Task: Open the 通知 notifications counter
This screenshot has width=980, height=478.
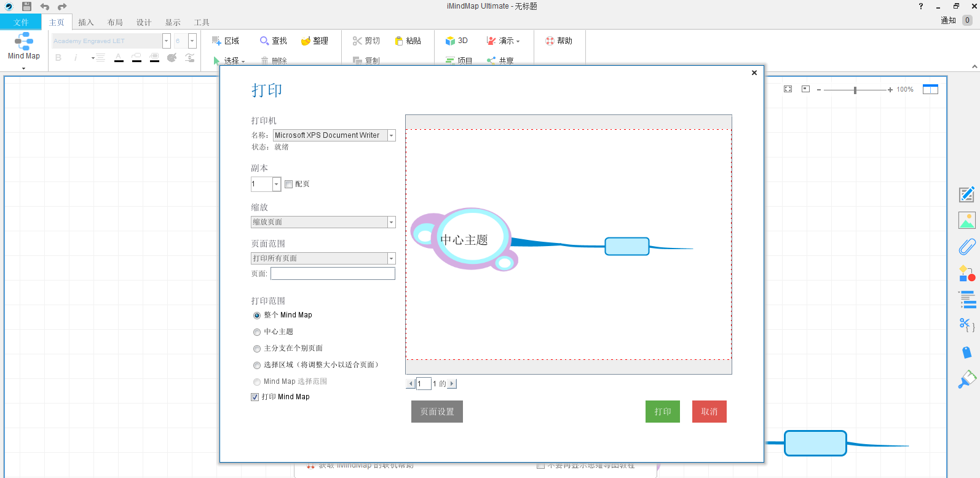Action: [x=967, y=20]
